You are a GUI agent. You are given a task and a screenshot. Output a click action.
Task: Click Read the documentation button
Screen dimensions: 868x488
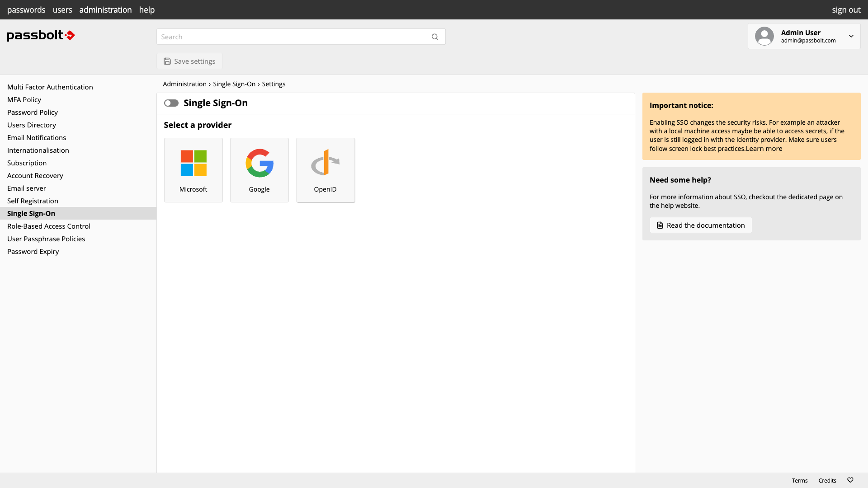coord(701,225)
